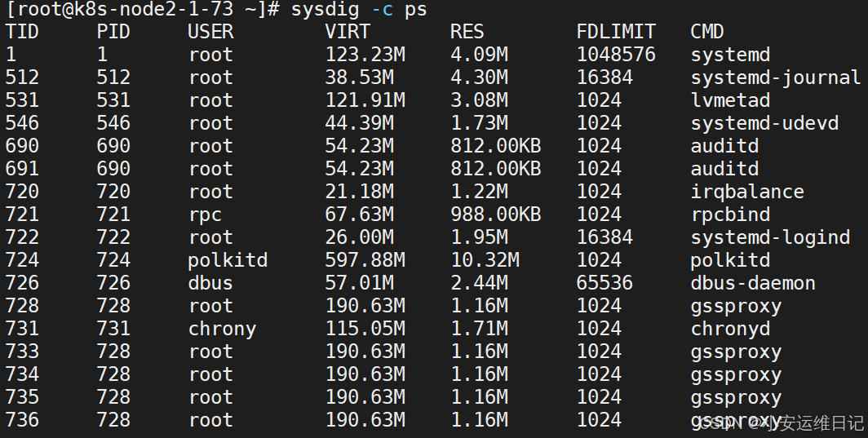Viewport: 868px width, 438px height.
Task: Select the dbus-daemon command name
Action: [x=753, y=283]
